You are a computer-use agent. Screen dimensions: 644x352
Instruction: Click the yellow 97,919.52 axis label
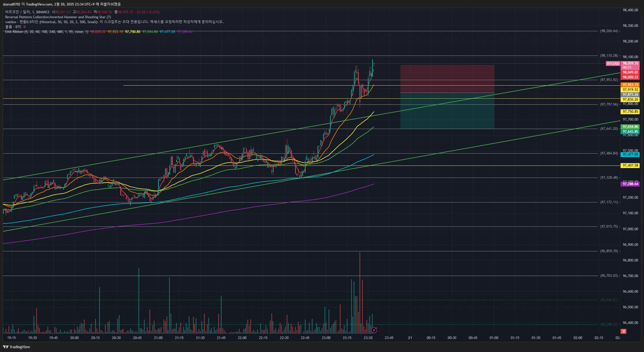[x=630, y=90]
